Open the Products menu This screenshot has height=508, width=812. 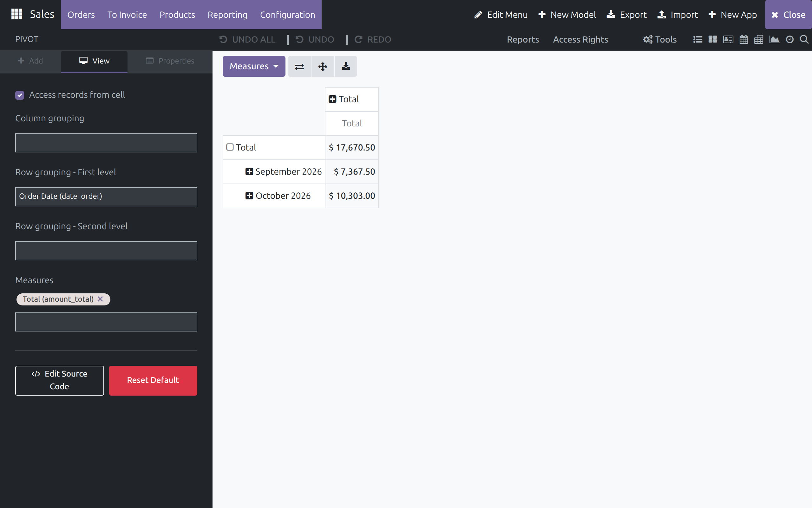coord(177,15)
